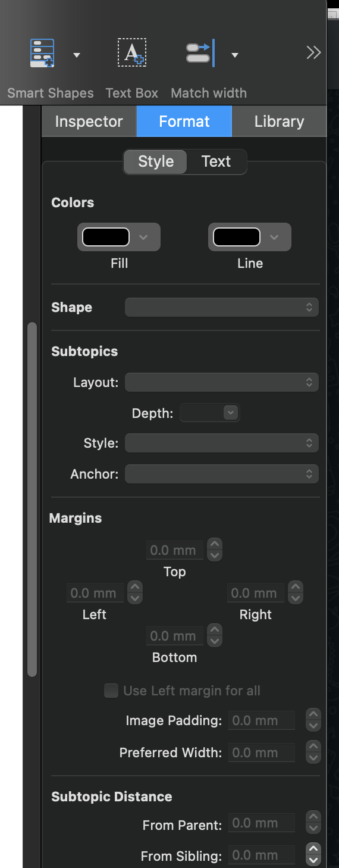Enable Use Left margin for all checkbox
This screenshot has height=868, width=339.
pyautogui.click(x=111, y=691)
